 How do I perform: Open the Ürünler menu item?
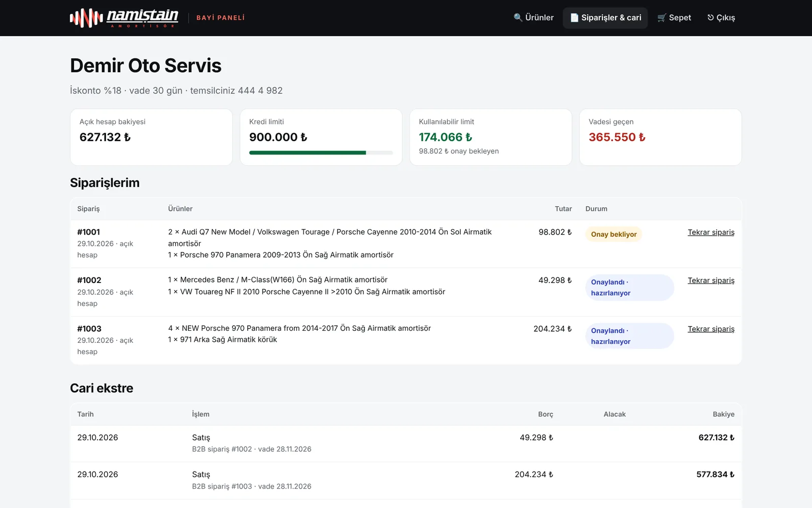coord(533,18)
